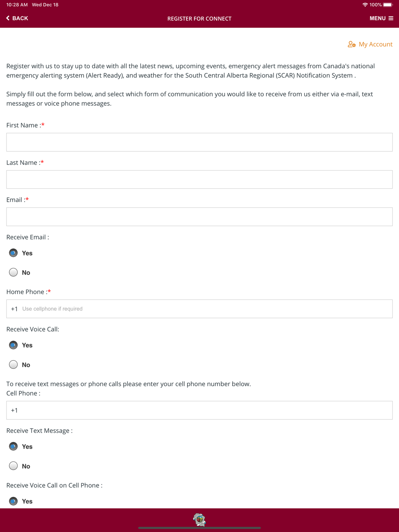Select No for Receive Voice Call
The height and width of the screenshot is (532, 399).
[x=14, y=365]
